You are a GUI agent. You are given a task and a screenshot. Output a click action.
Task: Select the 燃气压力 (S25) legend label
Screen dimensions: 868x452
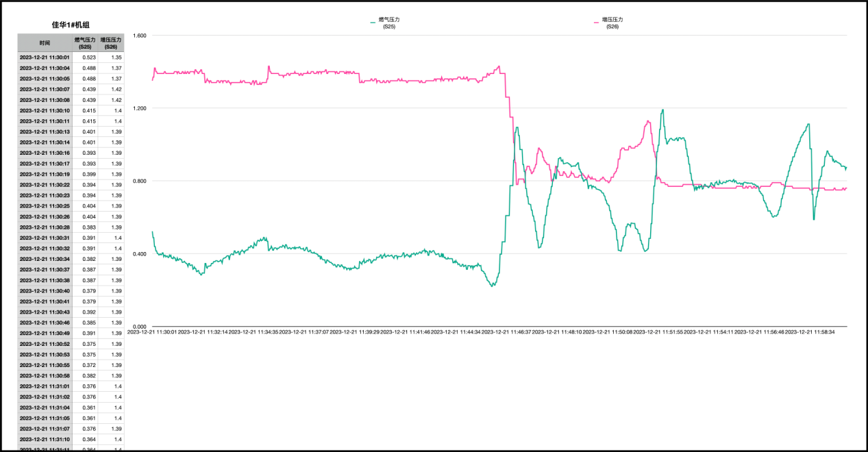[x=389, y=23]
